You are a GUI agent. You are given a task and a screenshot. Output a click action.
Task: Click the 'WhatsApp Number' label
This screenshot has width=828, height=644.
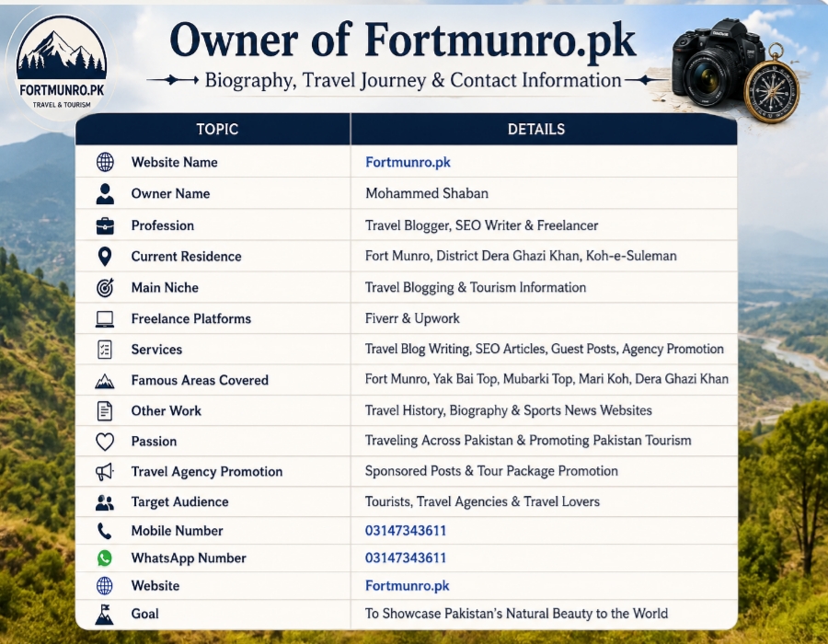[189, 558]
